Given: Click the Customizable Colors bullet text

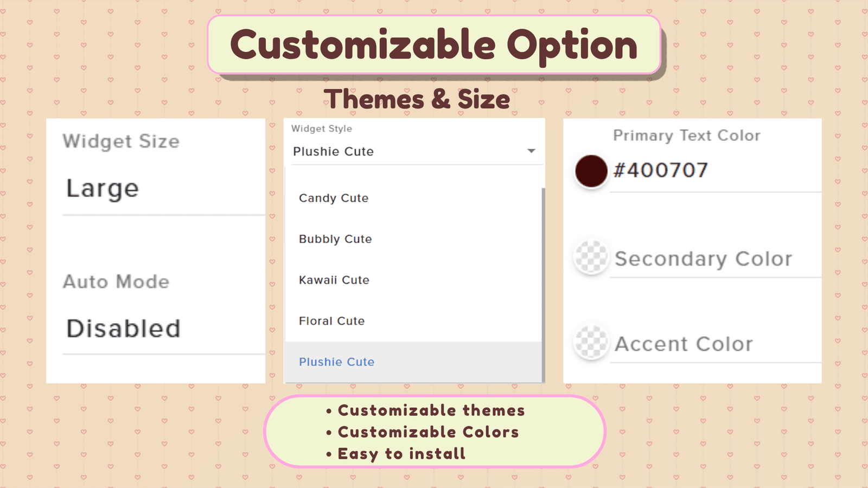Looking at the screenshot, I should click(428, 432).
